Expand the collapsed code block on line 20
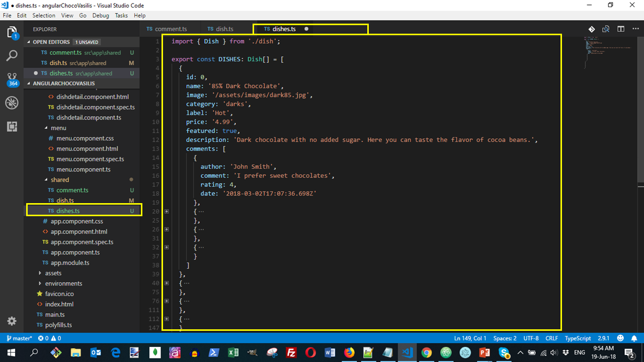The height and width of the screenshot is (362, 644). (x=167, y=211)
